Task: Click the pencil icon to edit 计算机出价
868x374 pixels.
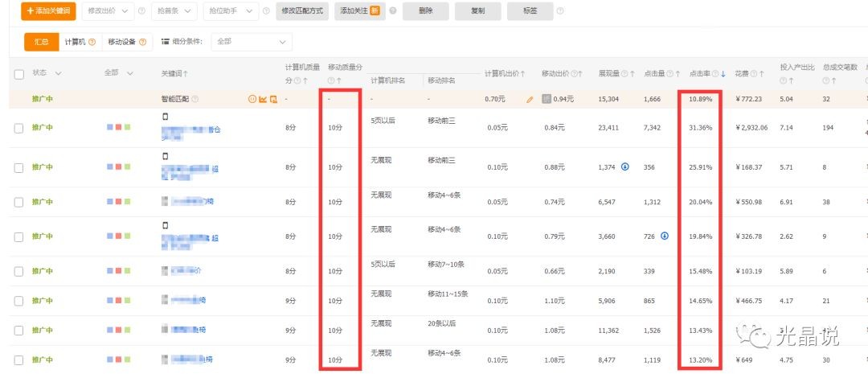Action: [529, 100]
